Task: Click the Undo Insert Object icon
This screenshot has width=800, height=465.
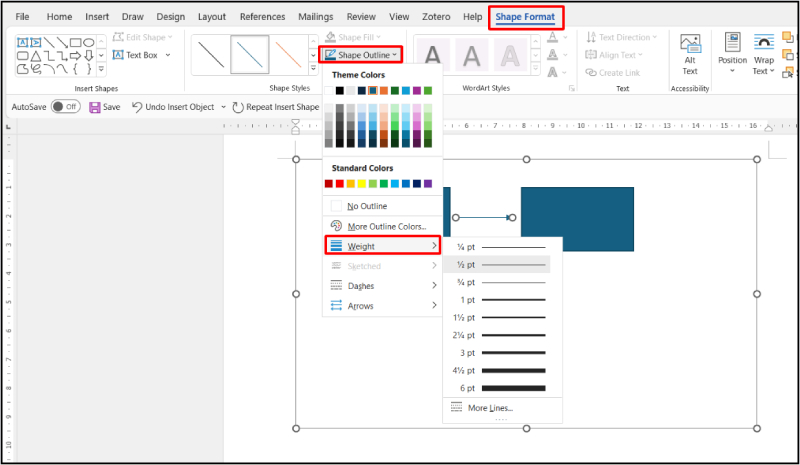Action: pyautogui.click(x=137, y=107)
